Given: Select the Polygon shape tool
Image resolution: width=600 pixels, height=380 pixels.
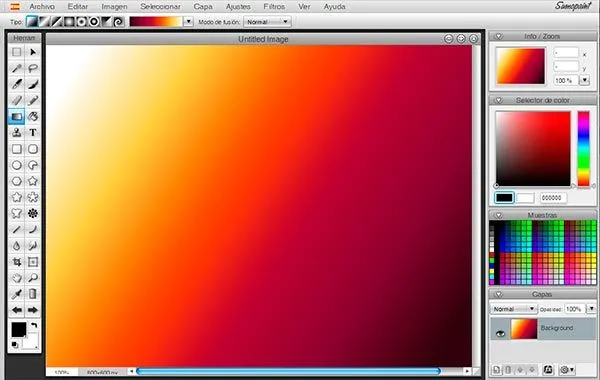Looking at the screenshot, I should click(16, 181).
